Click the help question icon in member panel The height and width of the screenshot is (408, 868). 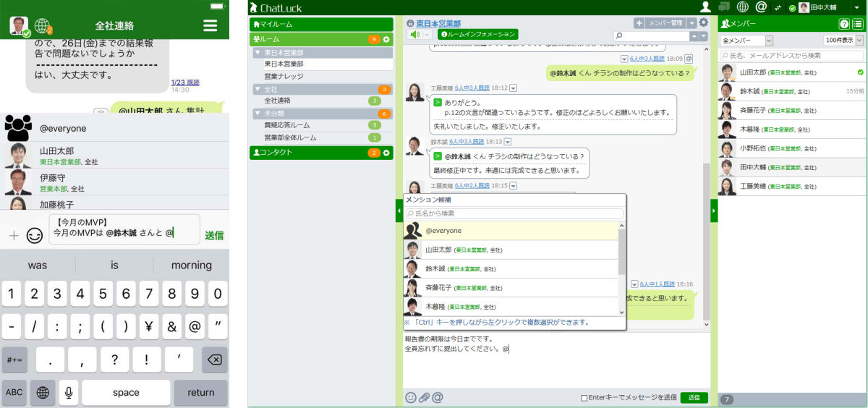(843, 24)
